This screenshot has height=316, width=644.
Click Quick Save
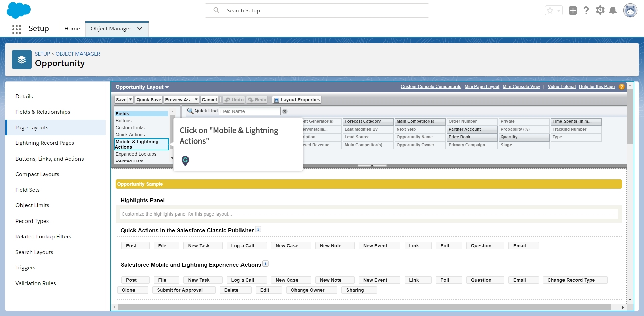click(x=149, y=100)
